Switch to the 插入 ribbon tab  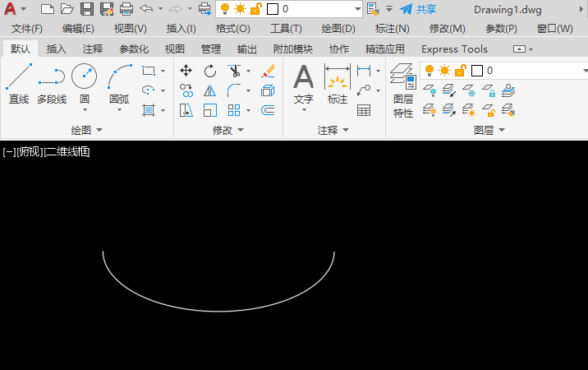pos(56,49)
